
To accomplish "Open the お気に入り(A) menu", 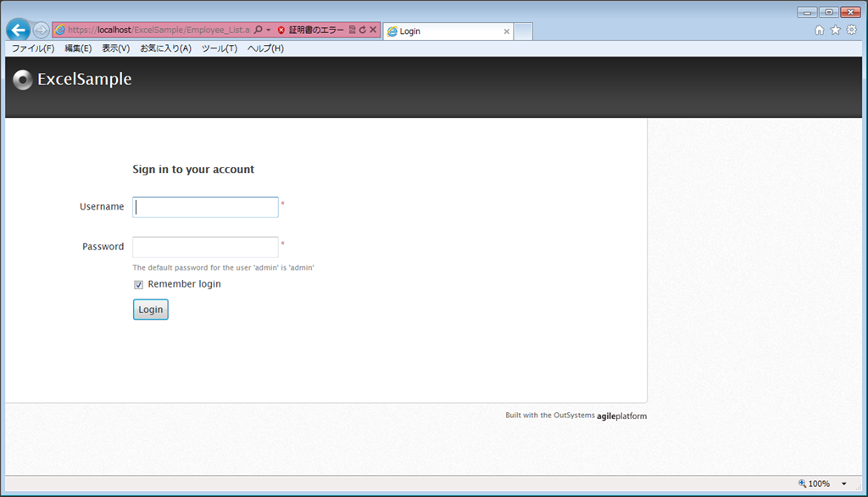I will tap(165, 48).
